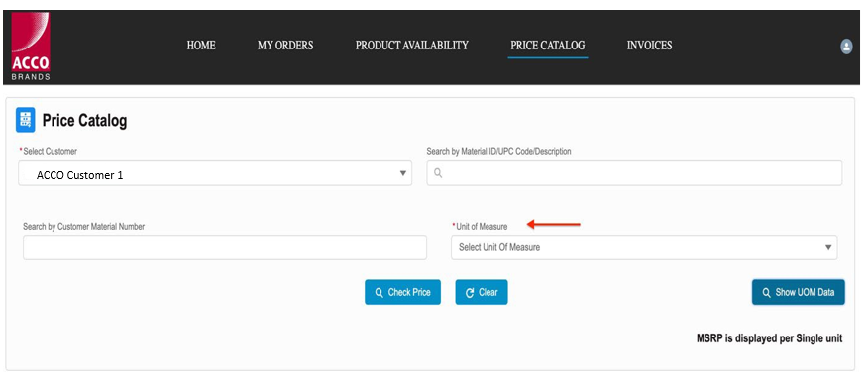Viewport: 868px width, 385px height.
Task: Click the Price Catalog page icon
Action: 26,120
